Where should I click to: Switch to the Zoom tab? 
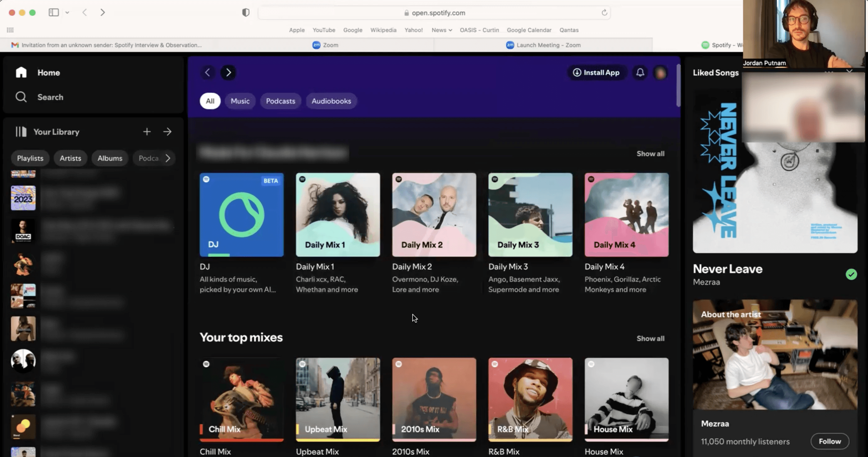(x=325, y=45)
